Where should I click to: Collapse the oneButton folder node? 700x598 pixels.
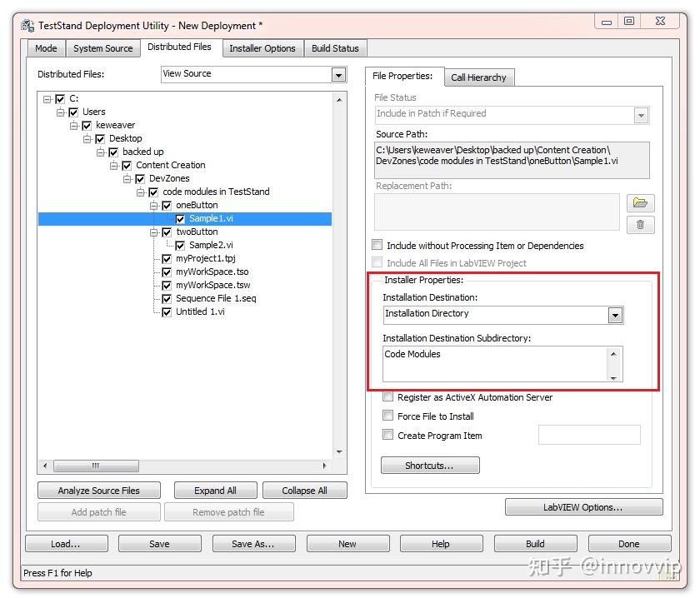154,206
